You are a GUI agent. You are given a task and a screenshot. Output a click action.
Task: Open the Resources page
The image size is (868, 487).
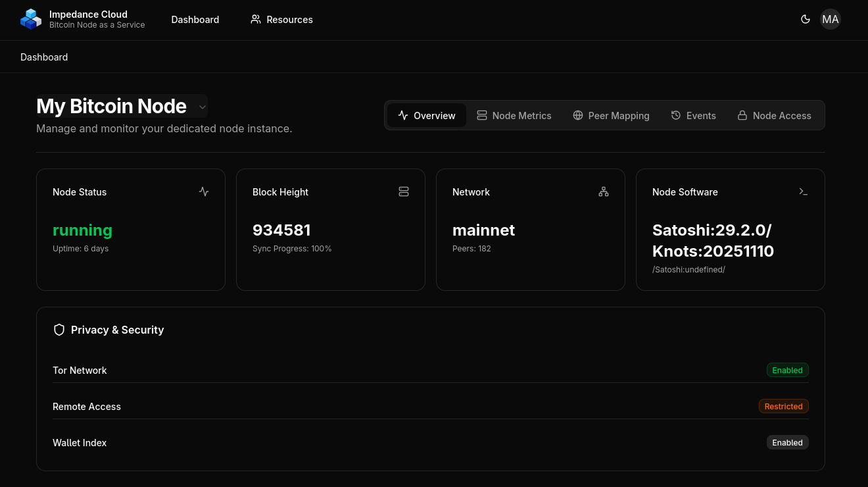pos(281,20)
